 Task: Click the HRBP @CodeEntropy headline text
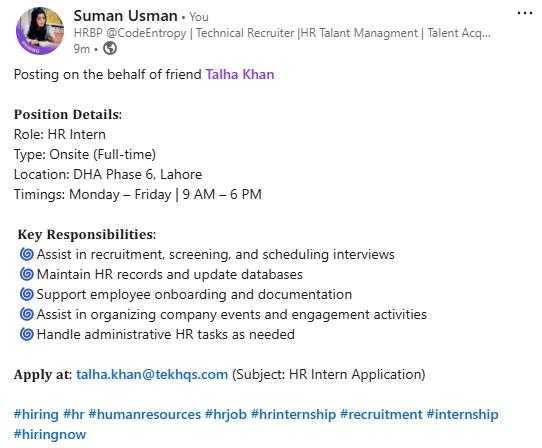(282, 33)
